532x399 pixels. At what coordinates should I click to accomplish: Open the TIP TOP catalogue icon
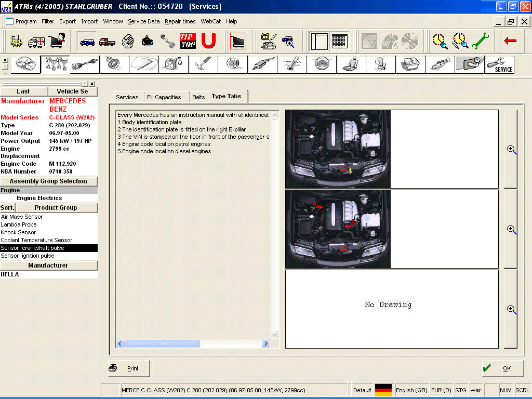188,42
